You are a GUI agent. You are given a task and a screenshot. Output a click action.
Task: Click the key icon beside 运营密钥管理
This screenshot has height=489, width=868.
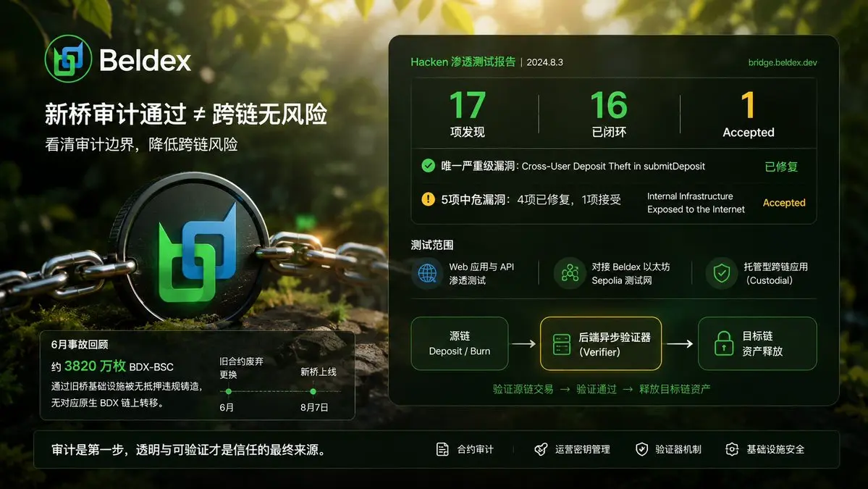point(541,449)
